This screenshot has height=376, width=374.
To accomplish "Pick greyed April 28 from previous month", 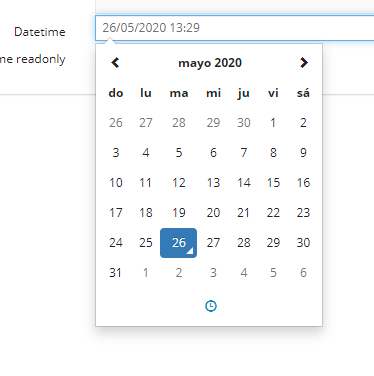I will [179, 123].
